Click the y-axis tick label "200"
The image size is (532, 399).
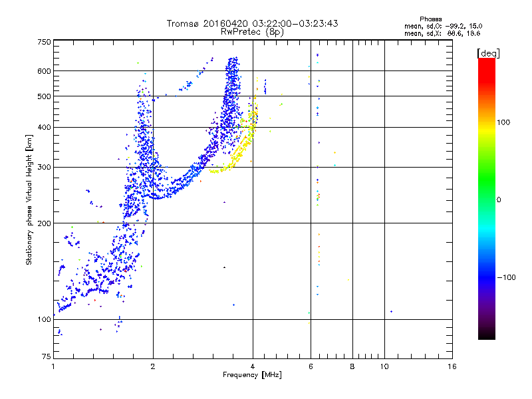click(44, 223)
